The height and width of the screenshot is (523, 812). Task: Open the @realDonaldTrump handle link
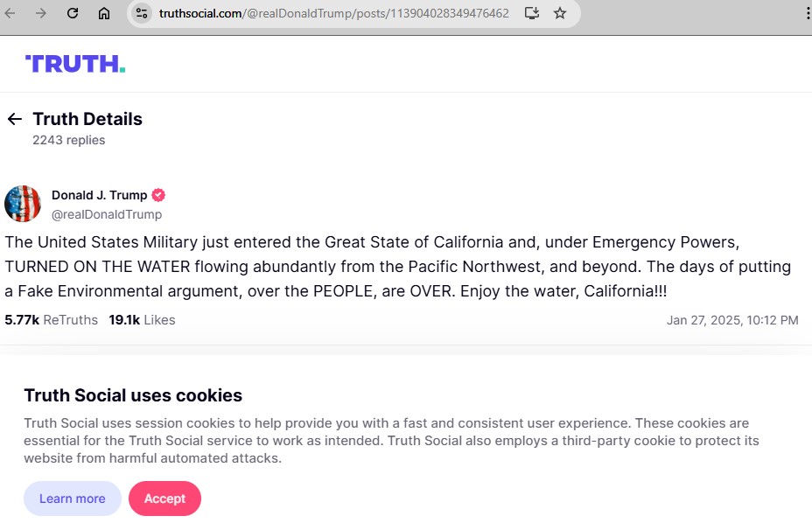[x=107, y=214]
